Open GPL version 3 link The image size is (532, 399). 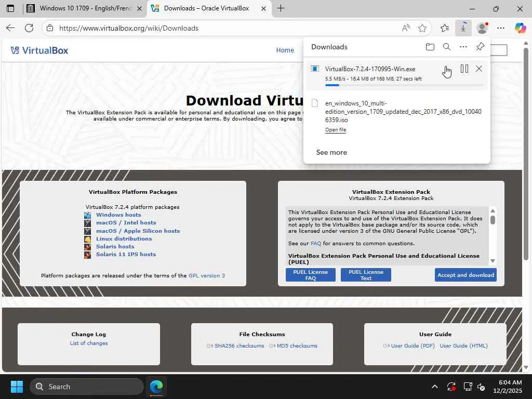(207, 275)
